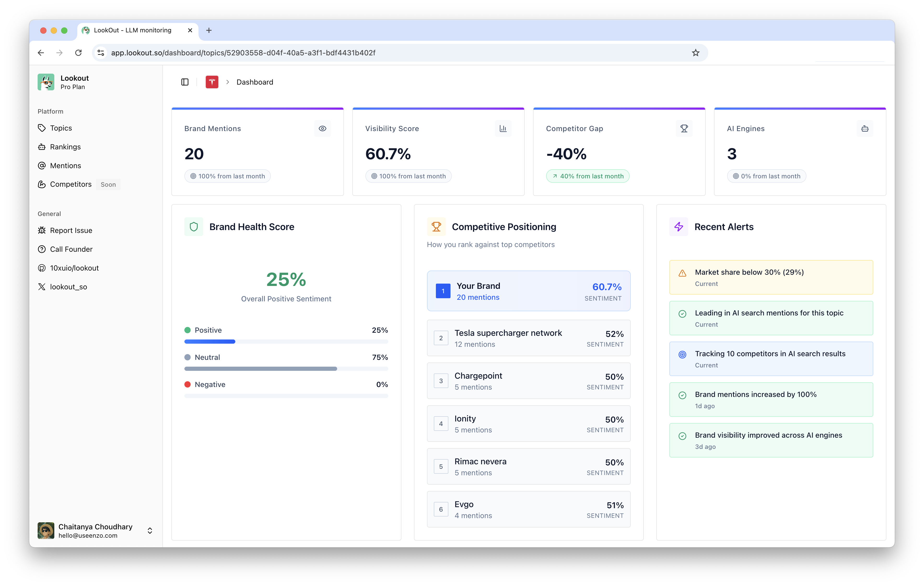This screenshot has height=586, width=924.
Task: Click the red Tesla brand logo
Action: point(212,82)
